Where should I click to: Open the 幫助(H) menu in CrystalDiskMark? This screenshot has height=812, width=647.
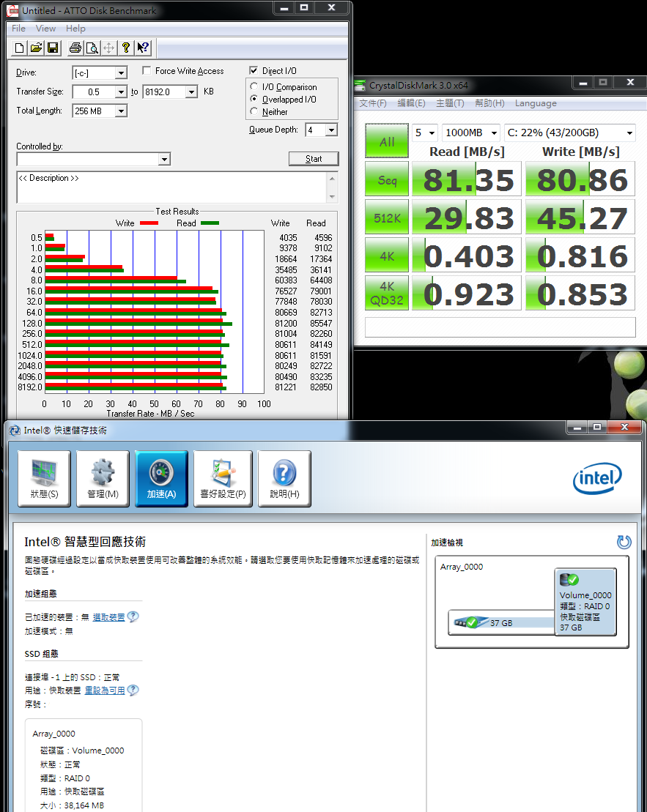[489, 103]
